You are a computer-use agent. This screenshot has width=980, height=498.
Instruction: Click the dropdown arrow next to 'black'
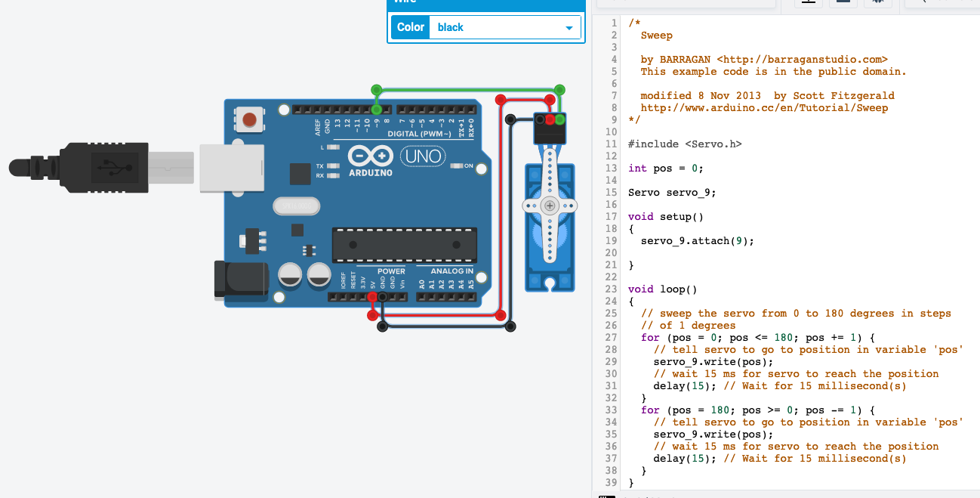coord(571,27)
